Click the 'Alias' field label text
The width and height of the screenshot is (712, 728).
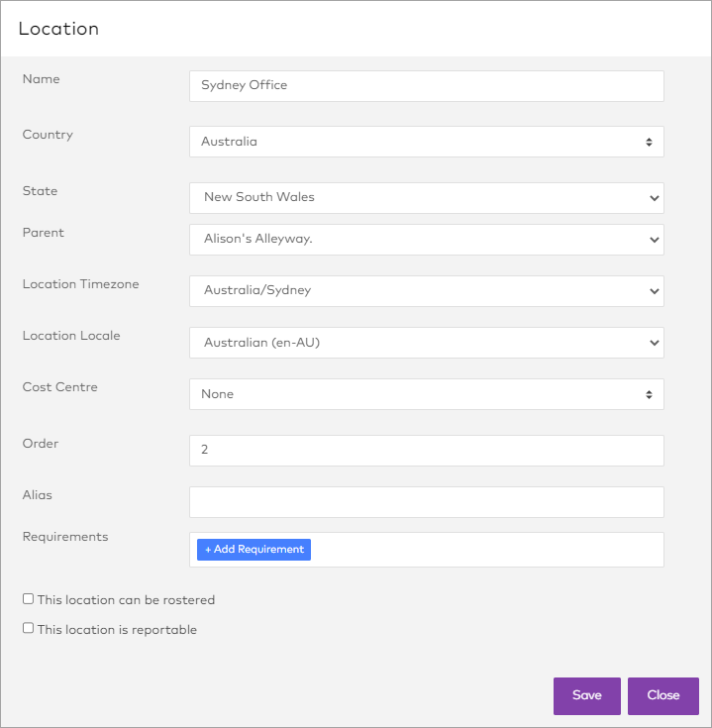click(x=37, y=494)
